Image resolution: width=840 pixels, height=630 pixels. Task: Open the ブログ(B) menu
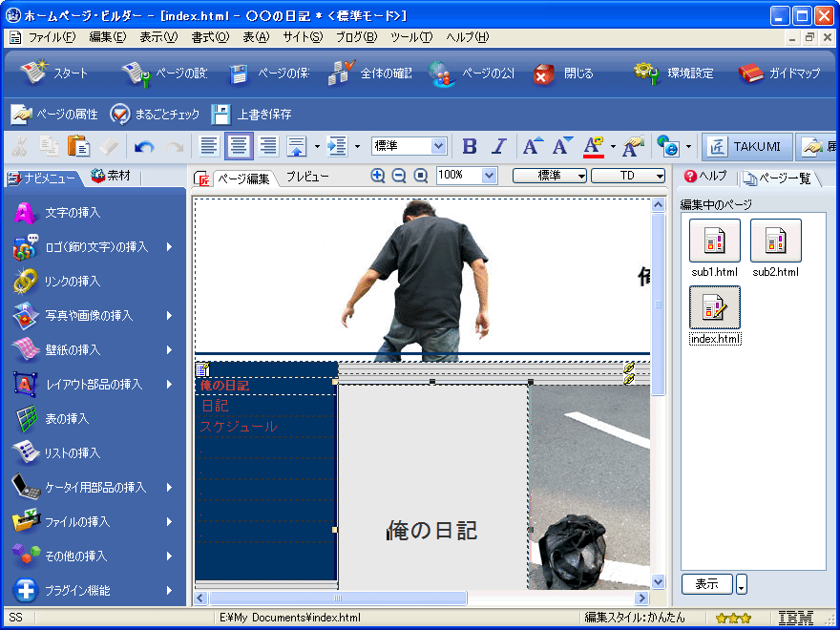[x=357, y=37]
